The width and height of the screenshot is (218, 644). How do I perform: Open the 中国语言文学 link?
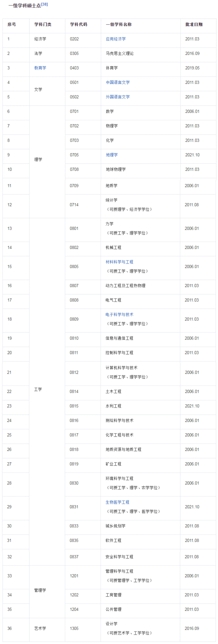coord(118,82)
